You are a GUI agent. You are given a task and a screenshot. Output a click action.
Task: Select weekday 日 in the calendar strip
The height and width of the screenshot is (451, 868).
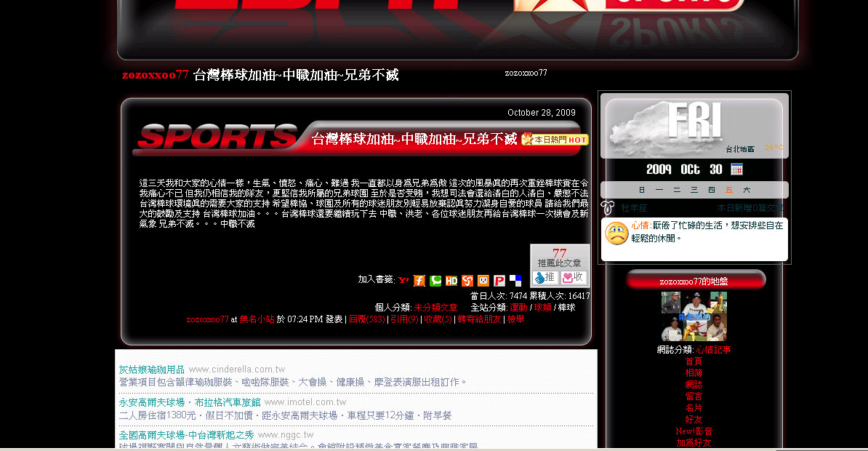(642, 190)
